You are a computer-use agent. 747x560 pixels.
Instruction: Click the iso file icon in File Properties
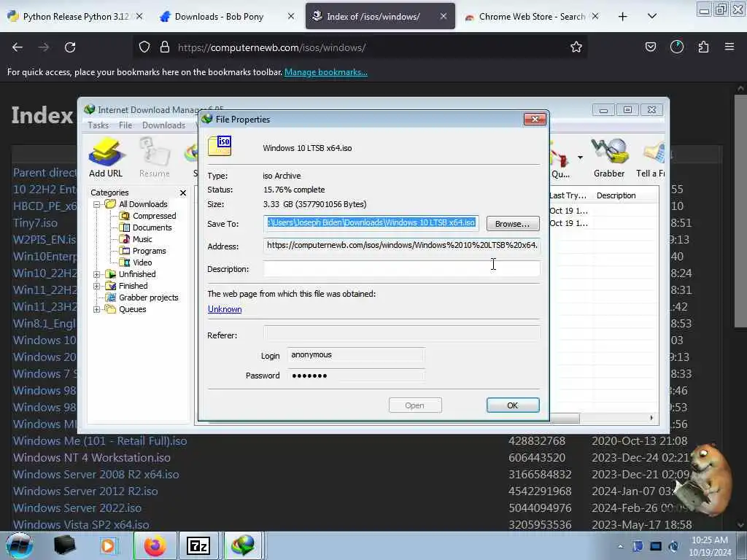pyautogui.click(x=220, y=146)
